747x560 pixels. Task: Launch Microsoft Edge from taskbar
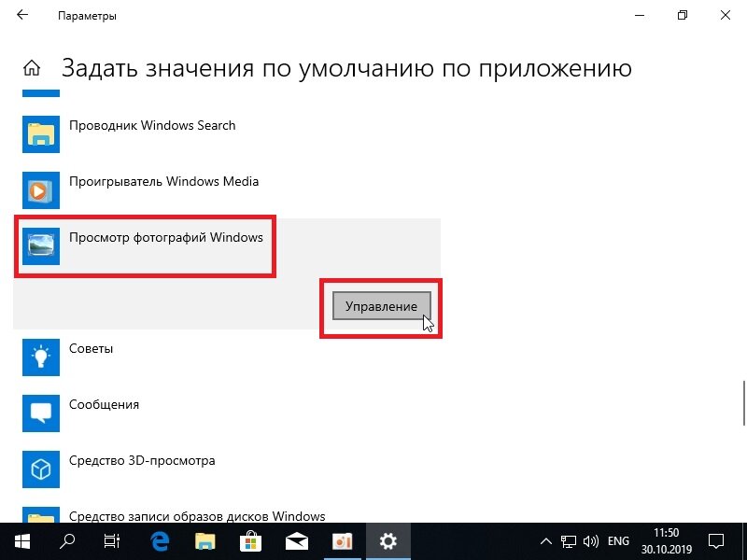click(160, 541)
